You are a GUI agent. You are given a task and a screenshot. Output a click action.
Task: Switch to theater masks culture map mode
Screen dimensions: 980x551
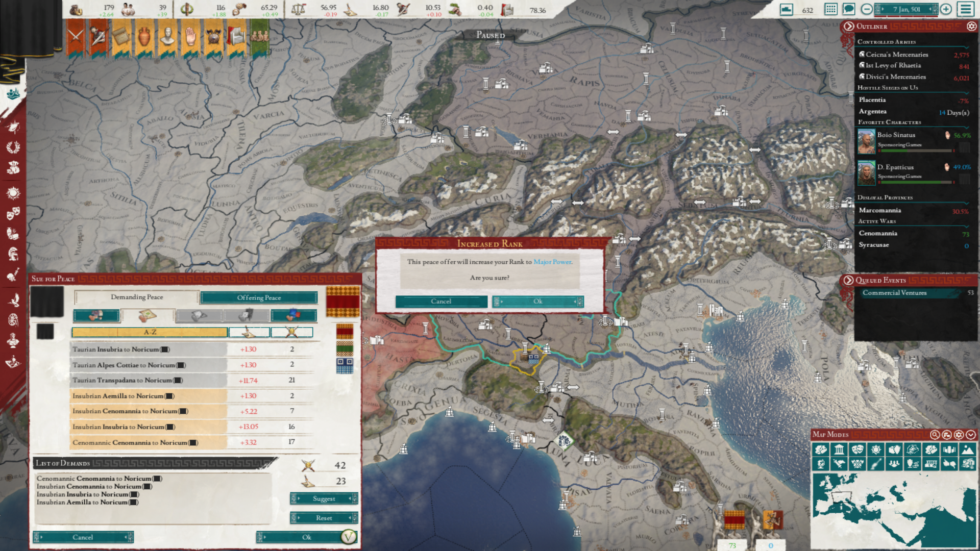click(857, 449)
